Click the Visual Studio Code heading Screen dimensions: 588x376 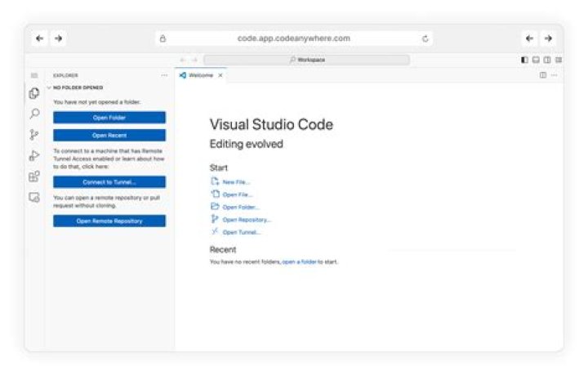pos(271,124)
